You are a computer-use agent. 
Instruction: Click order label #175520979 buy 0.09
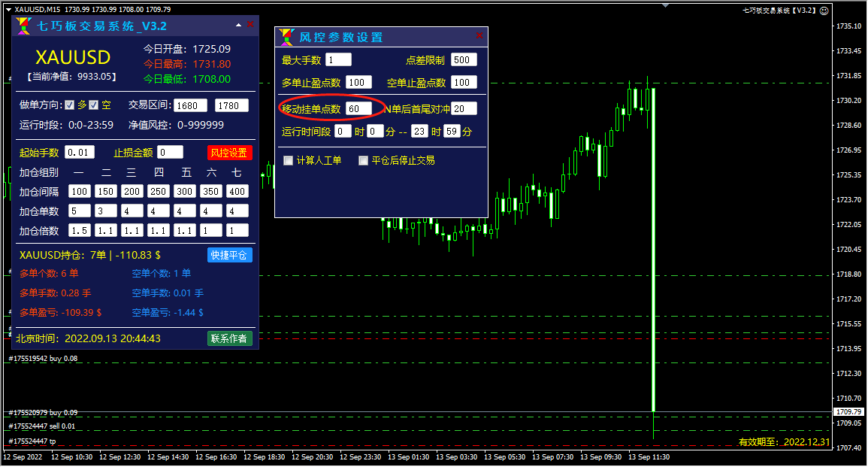43,413
